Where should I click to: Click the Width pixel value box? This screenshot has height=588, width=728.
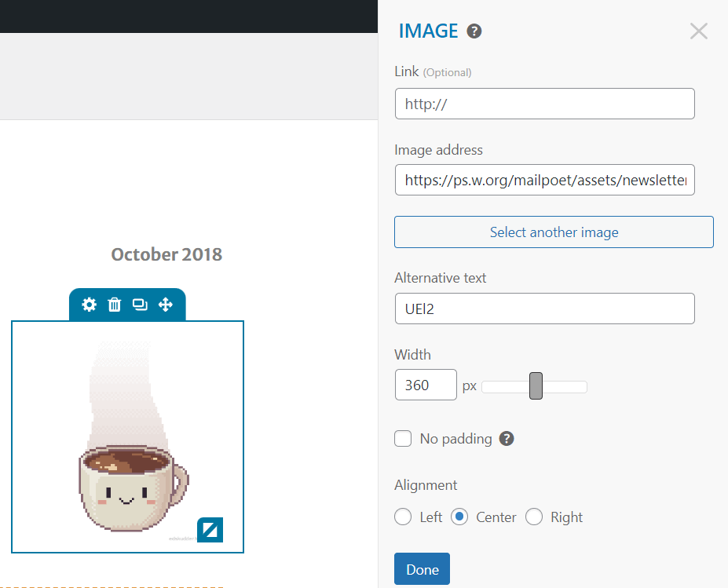coord(426,385)
